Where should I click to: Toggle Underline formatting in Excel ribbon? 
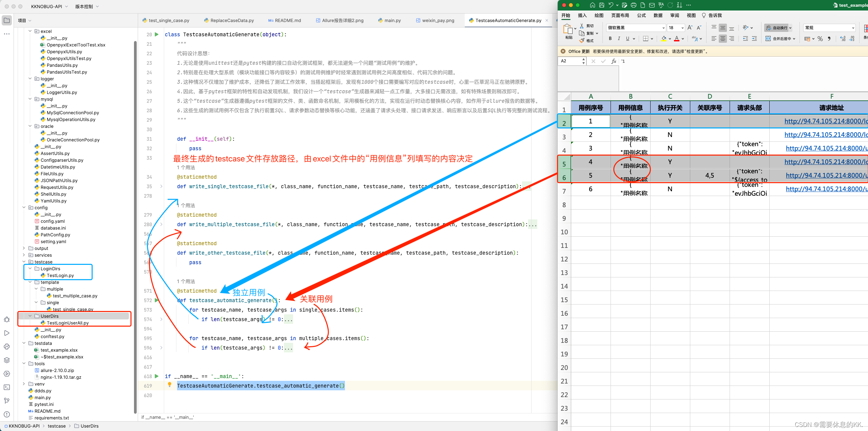click(x=628, y=39)
